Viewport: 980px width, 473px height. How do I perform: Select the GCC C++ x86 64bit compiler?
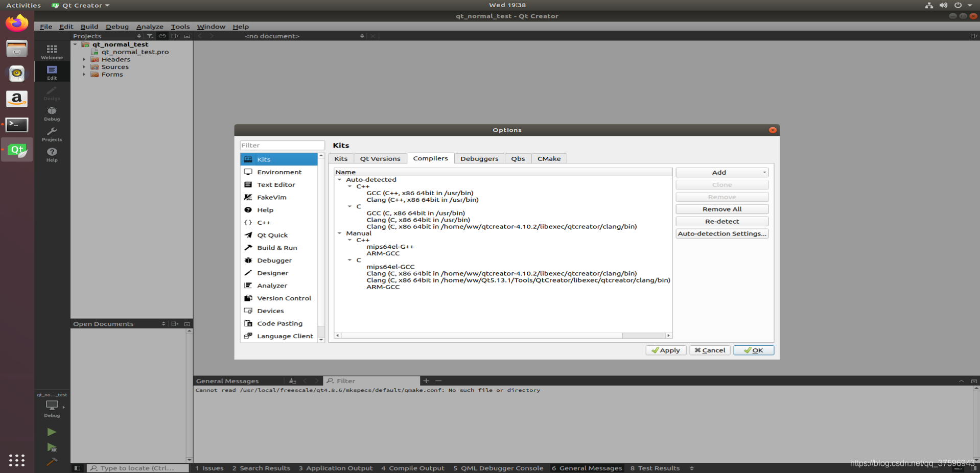pos(419,193)
